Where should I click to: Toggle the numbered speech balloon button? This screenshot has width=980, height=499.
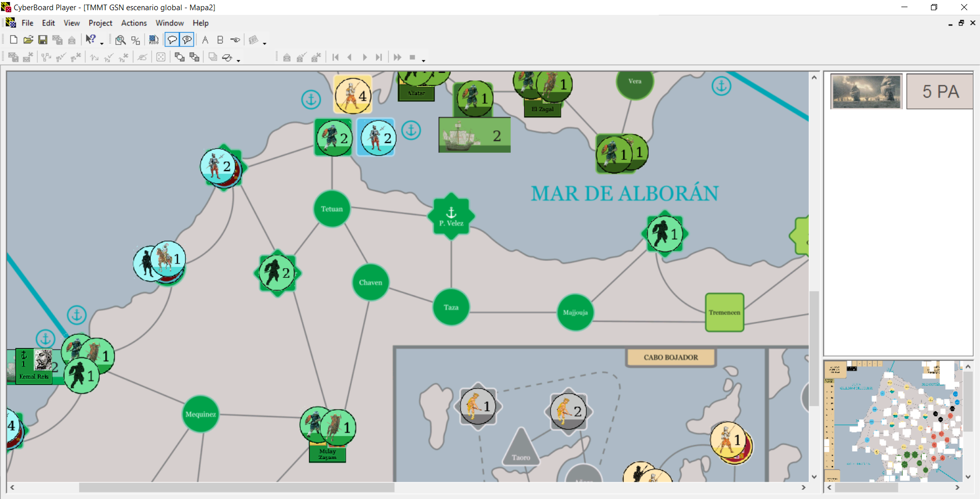point(187,40)
